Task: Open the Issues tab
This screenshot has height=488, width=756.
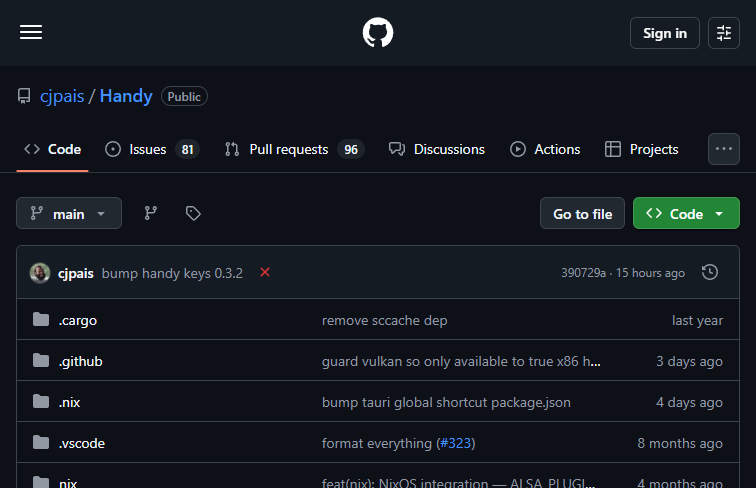Action: 152,149
